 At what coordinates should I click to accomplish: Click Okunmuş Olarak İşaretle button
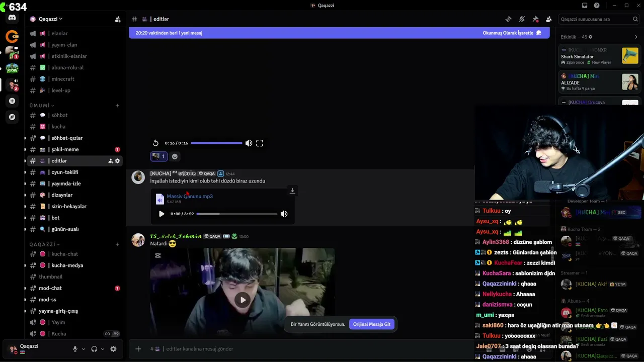click(x=512, y=33)
